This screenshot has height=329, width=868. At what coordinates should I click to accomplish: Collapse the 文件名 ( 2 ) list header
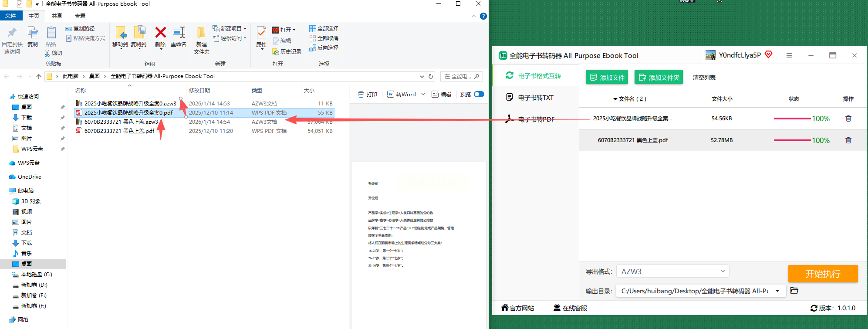click(615, 99)
